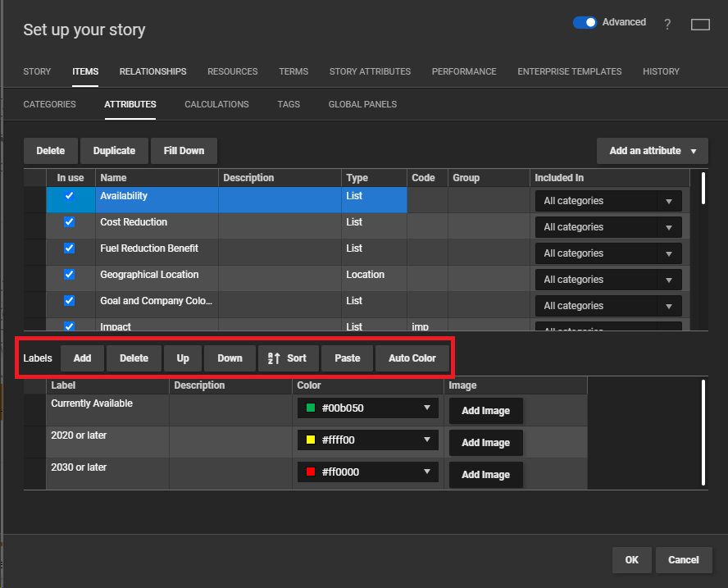Viewport: 728px width, 588px height.
Task: Switch to the ENTERPRISE TEMPLATES tab
Action: coord(570,71)
